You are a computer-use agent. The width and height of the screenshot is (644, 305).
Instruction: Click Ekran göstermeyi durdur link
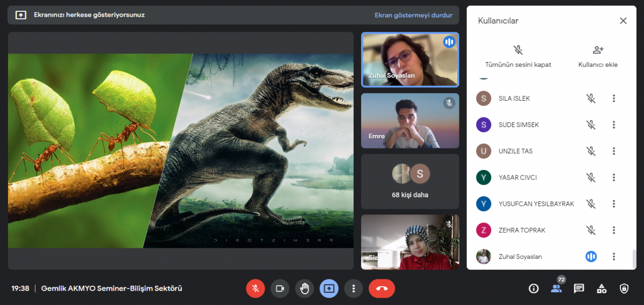point(413,15)
